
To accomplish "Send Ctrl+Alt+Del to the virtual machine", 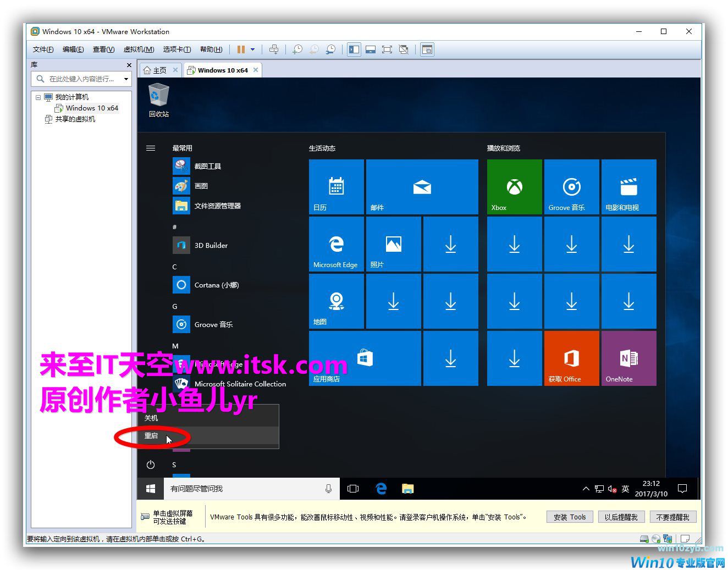I will tap(274, 49).
